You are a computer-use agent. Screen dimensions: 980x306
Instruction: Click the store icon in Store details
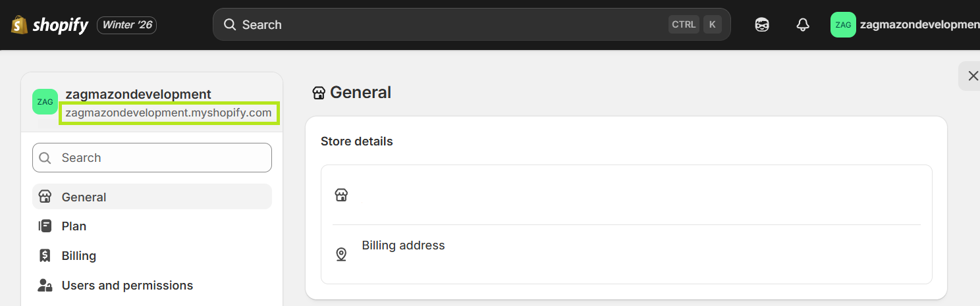click(x=341, y=195)
